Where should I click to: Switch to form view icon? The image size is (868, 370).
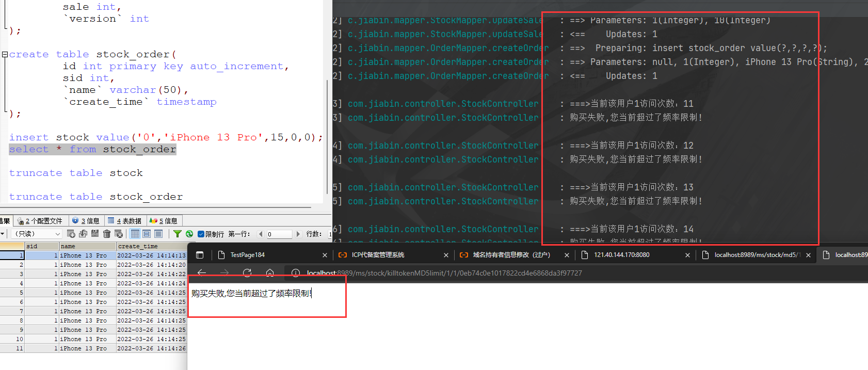(x=147, y=234)
